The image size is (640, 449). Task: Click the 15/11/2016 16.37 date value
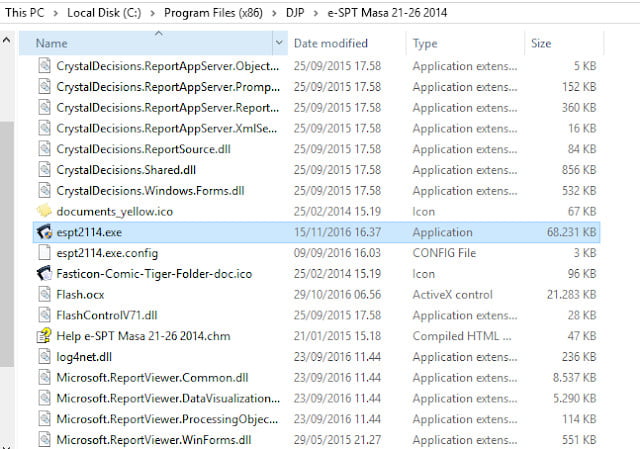coord(338,232)
